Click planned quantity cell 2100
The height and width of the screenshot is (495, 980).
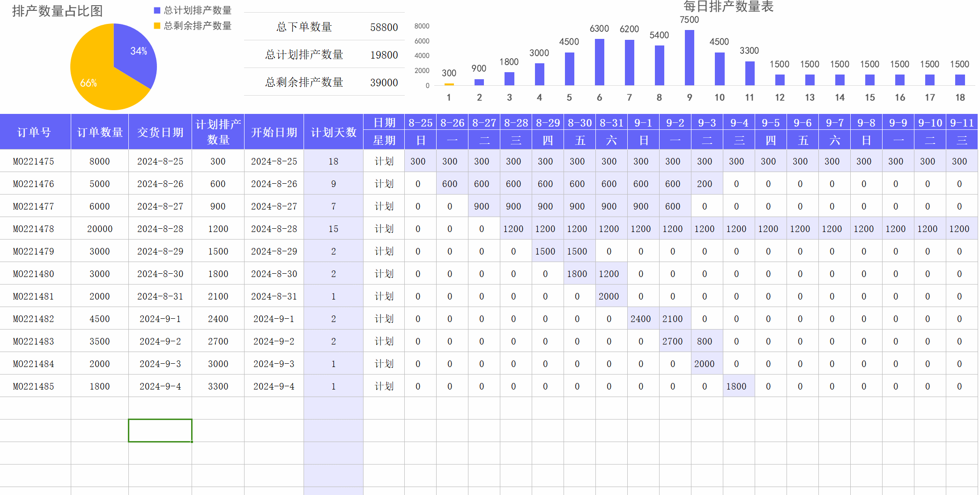218,296
